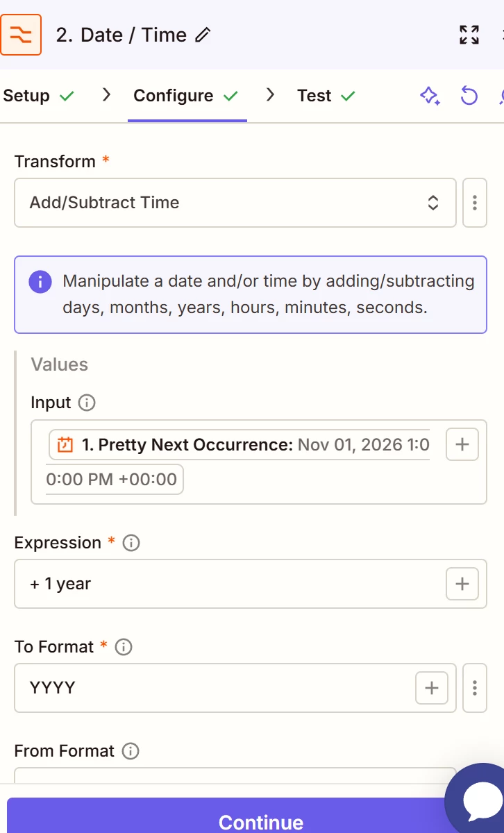Screen dimensions: 504x833
Task: Open the three-dot menu beside Transform
Action: click(x=475, y=203)
